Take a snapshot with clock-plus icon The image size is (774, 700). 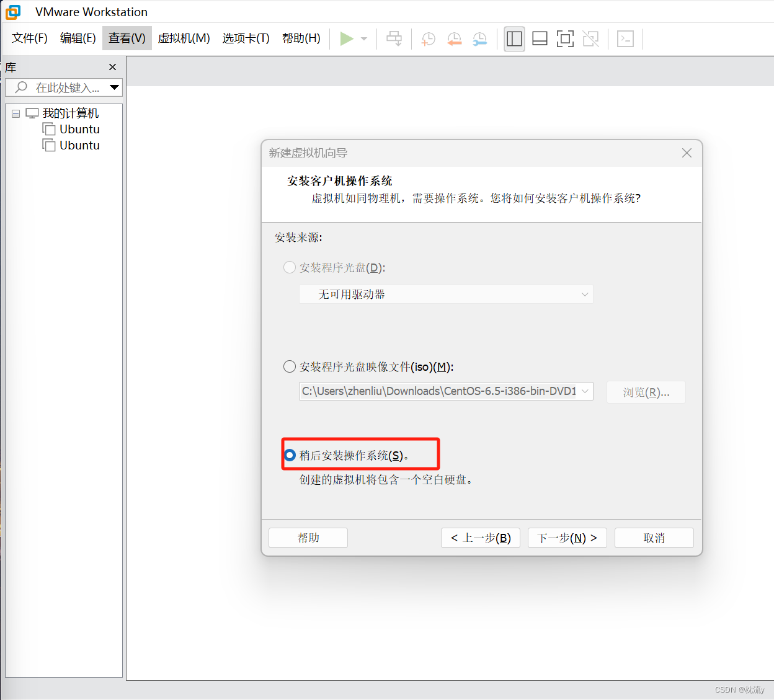(x=428, y=39)
